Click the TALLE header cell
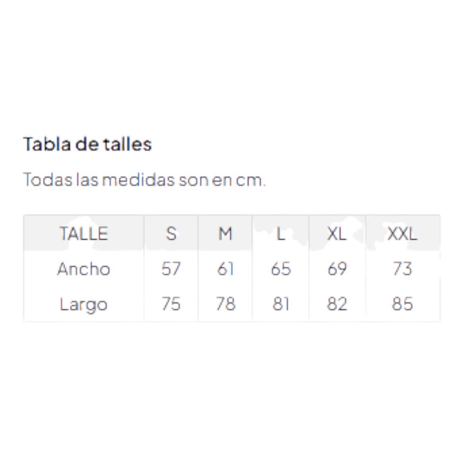Image resolution: width=476 pixels, height=476 pixels. (x=84, y=233)
